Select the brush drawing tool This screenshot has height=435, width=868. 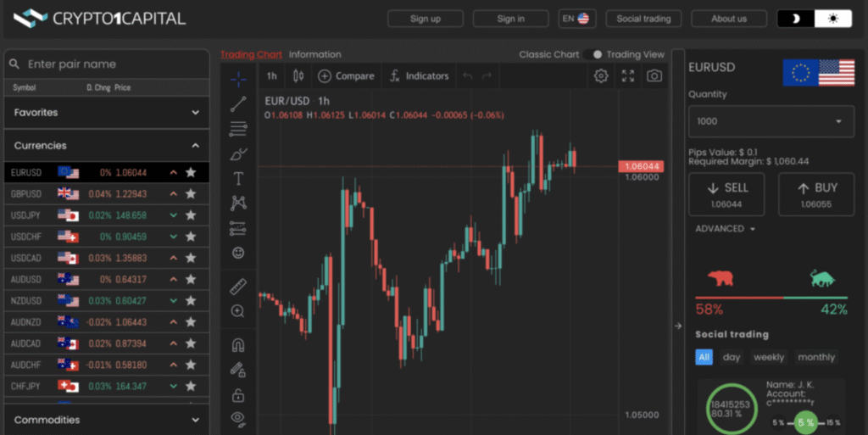[x=238, y=153]
